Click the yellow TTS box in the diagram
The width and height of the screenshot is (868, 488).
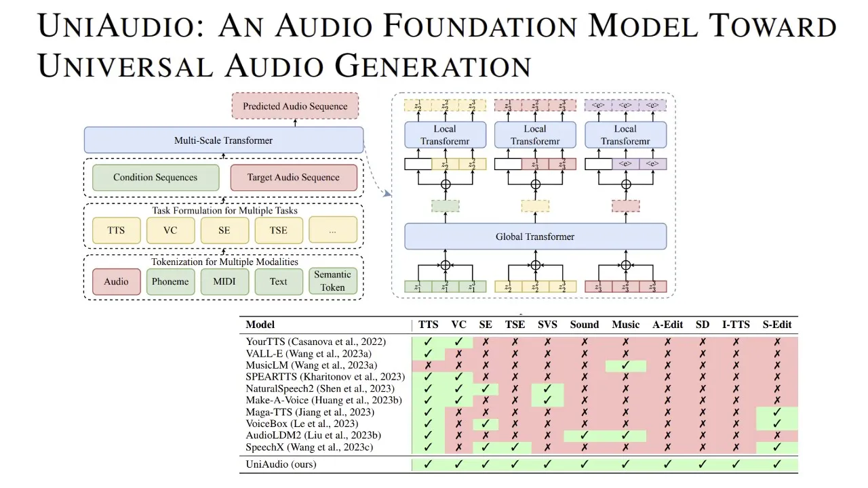[x=116, y=230]
